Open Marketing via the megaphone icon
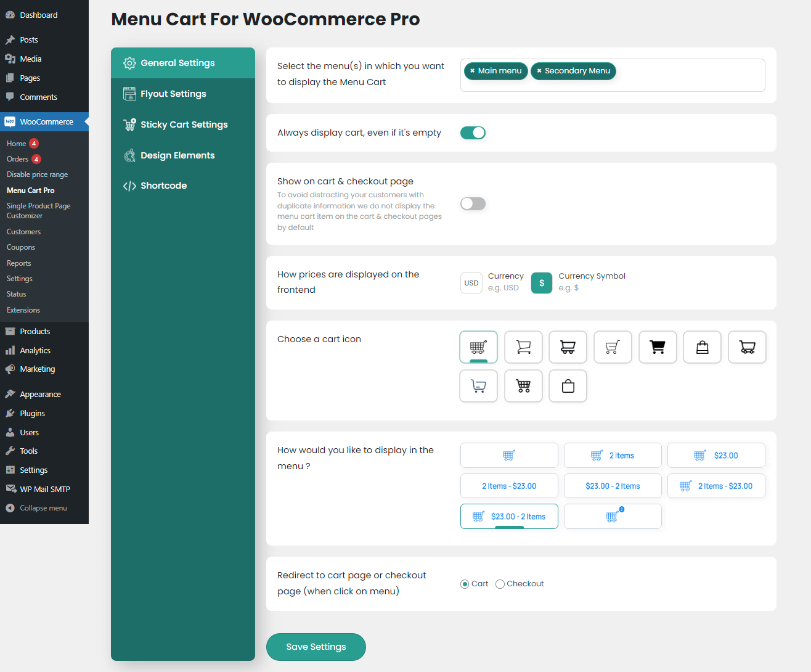The height and width of the screenshot is (672, 811). pos(10,369)
